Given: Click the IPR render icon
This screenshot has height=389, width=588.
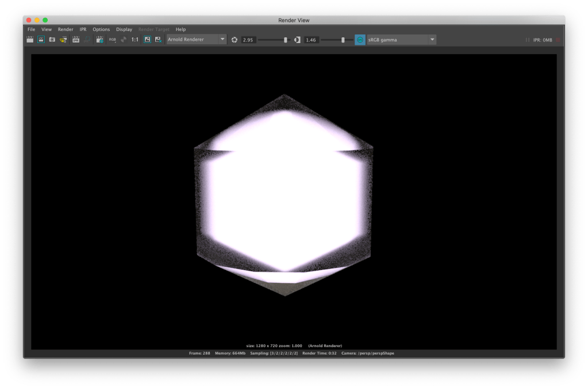Looking at the screenshot, I should (x=75, y=40).
